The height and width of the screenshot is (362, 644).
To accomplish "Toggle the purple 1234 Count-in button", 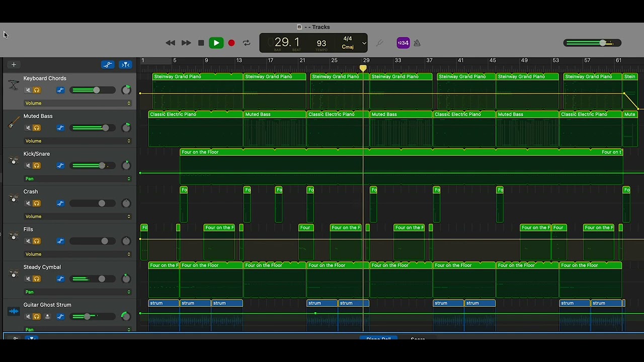I will [403, 43].
